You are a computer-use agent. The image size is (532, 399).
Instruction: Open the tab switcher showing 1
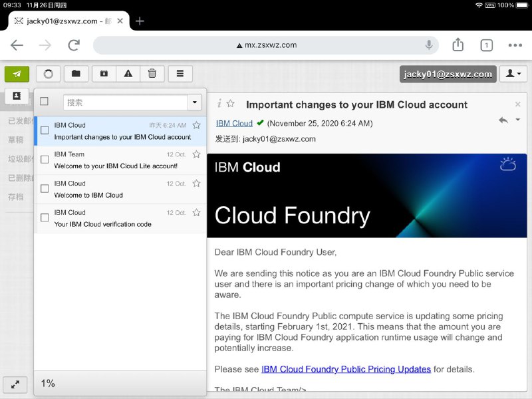(487, 45)
